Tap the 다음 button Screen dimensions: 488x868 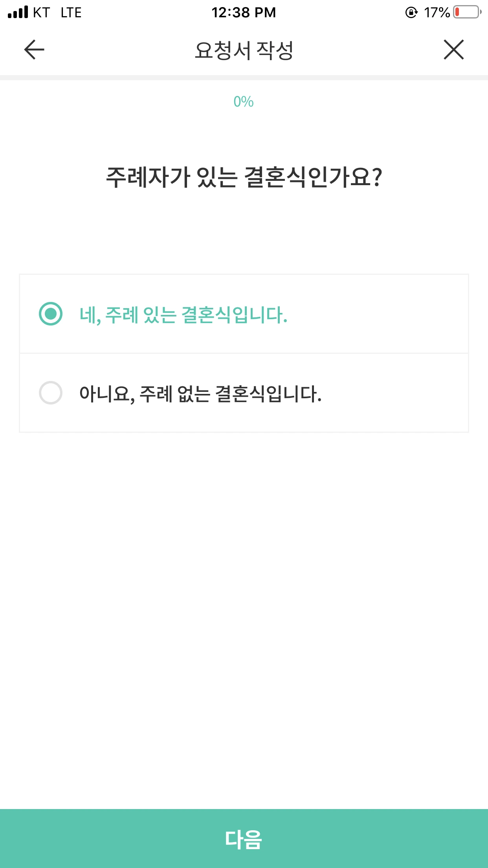244,839
